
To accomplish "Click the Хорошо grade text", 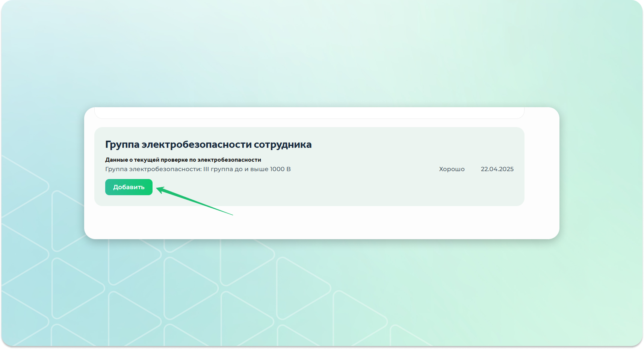I will [x=452, y=169].
